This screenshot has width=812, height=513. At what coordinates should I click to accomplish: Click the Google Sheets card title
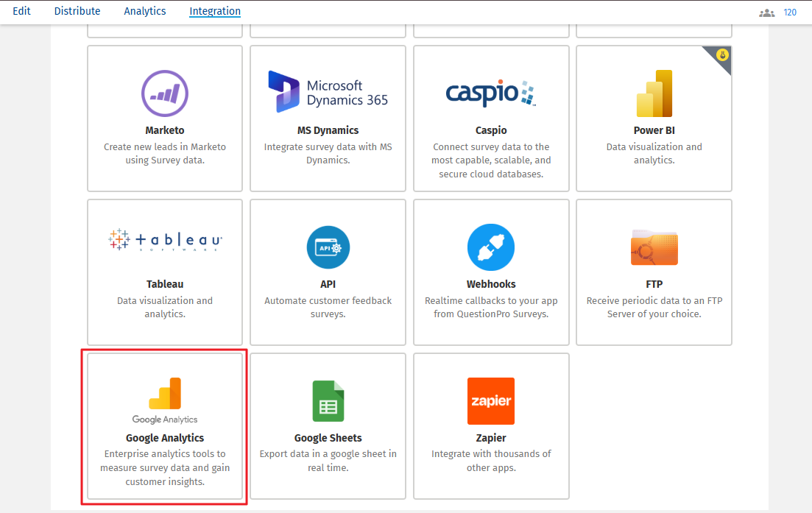[x=328, y=438]
